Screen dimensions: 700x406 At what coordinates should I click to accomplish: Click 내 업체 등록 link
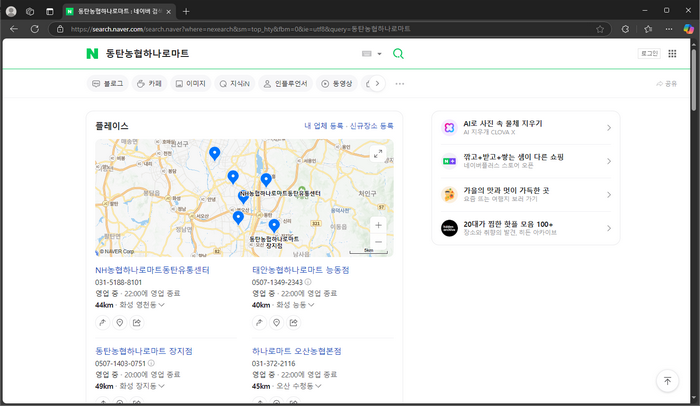tap(324, 126)
